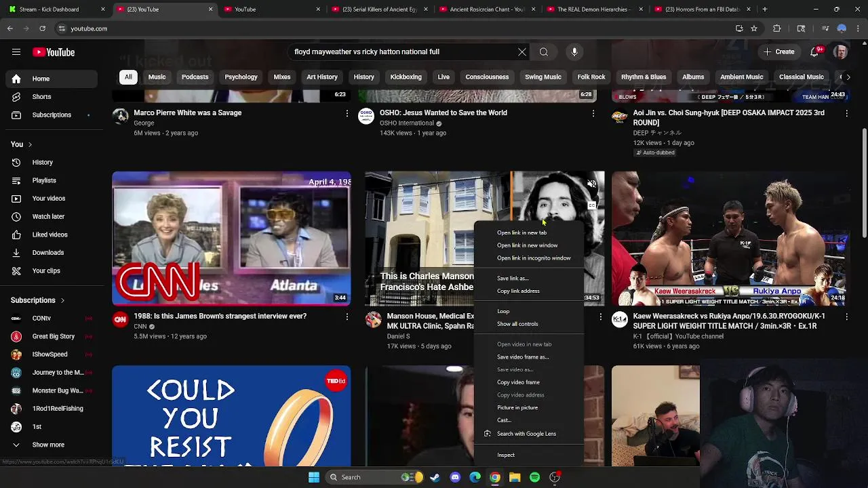The height and width of the screenshot is (488, 868).
Task: Select the Kickboxing filter chip
Action: [406, 77]
